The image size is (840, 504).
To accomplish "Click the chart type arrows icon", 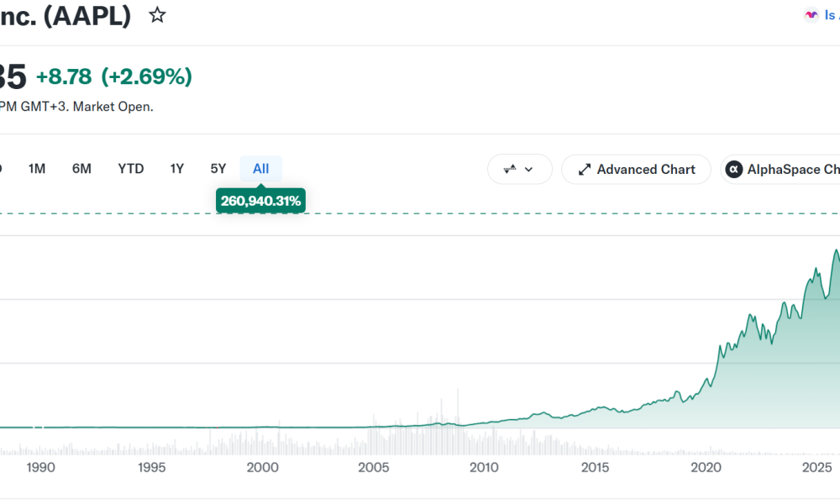I will tap(510, 169).
